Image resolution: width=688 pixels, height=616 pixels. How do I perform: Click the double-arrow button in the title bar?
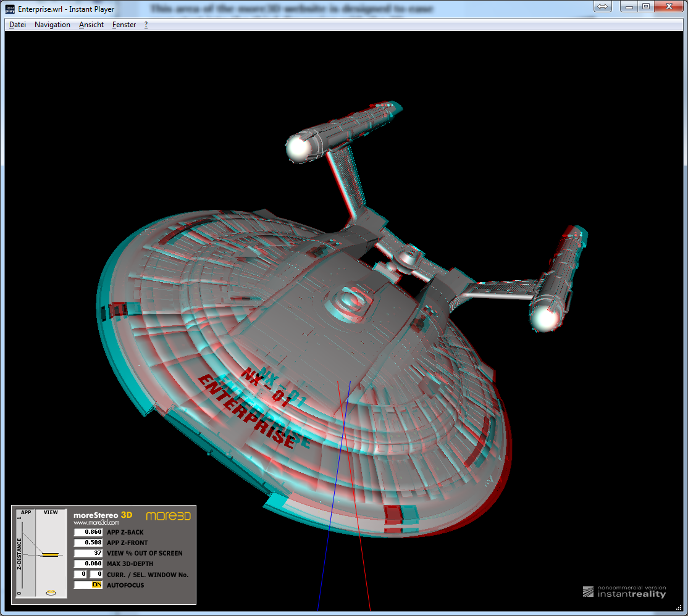(603, 7)
